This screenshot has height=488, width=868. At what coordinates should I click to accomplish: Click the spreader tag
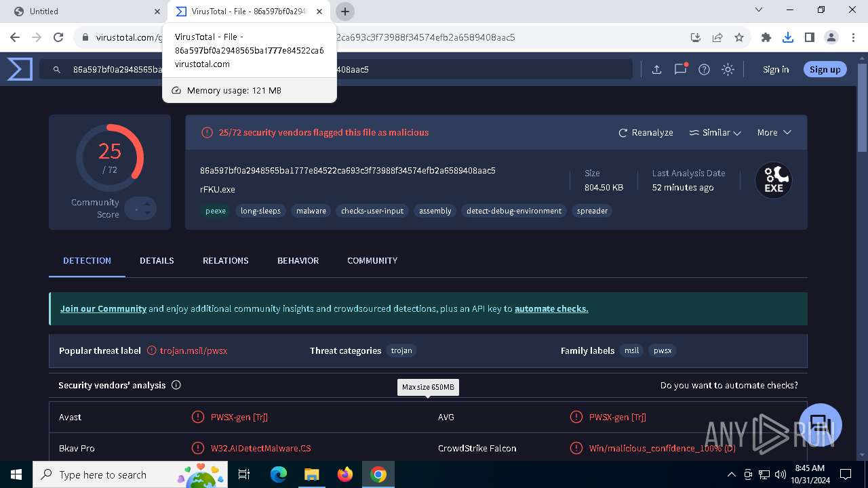pyautogui.click(x=592, y=211)
